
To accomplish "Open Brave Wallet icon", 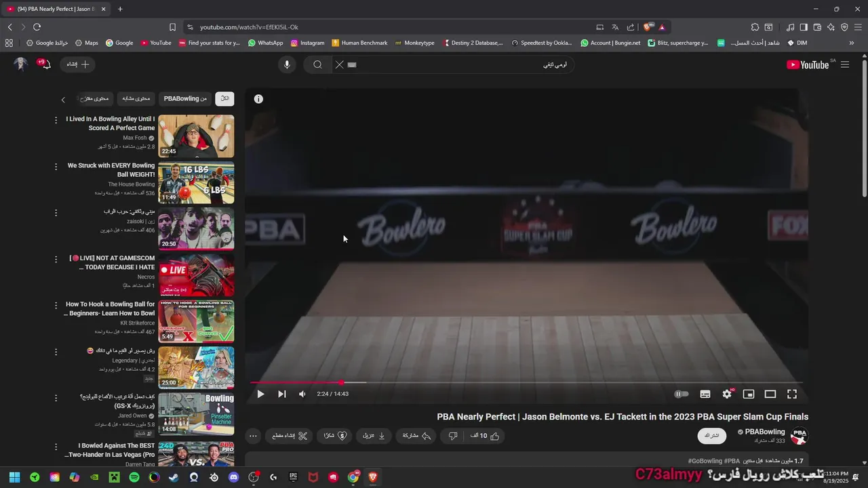I will coord(817,27).
